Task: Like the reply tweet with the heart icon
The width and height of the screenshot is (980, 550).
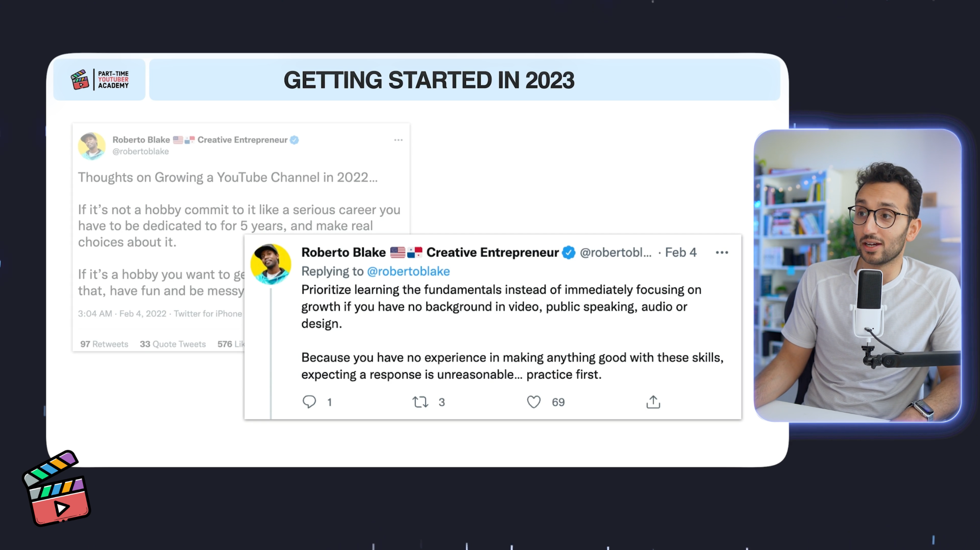Action: (x=534, y=402)
